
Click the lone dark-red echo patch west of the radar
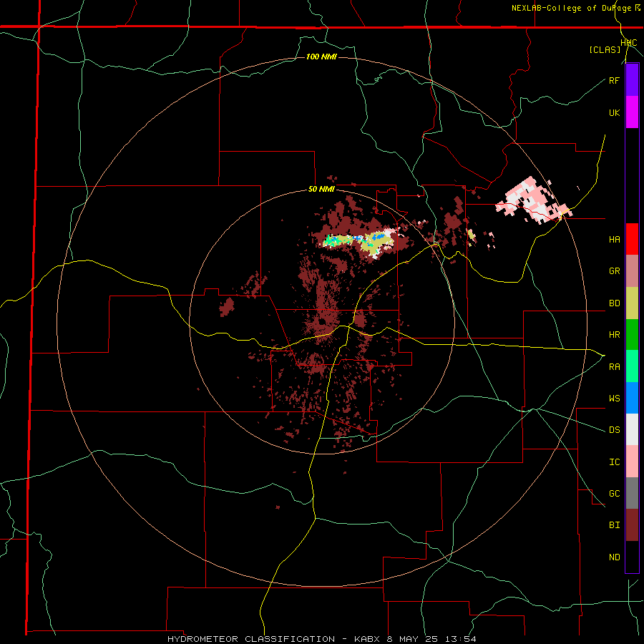(x=227, y=306)
